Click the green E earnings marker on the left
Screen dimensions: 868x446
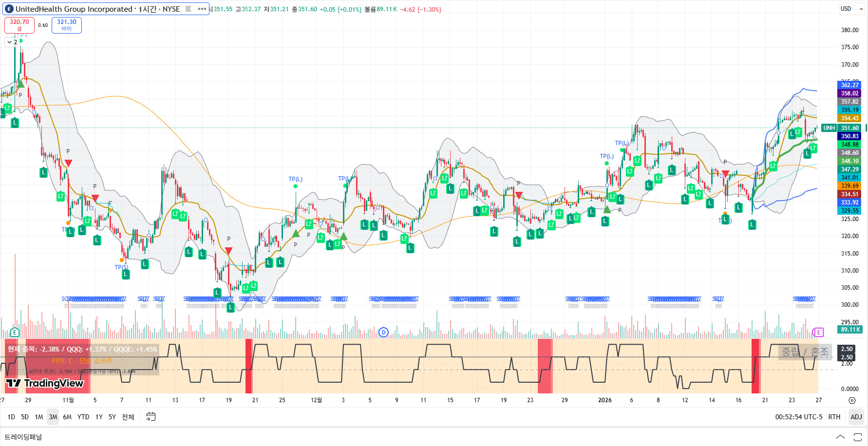[x=15, y=332]
